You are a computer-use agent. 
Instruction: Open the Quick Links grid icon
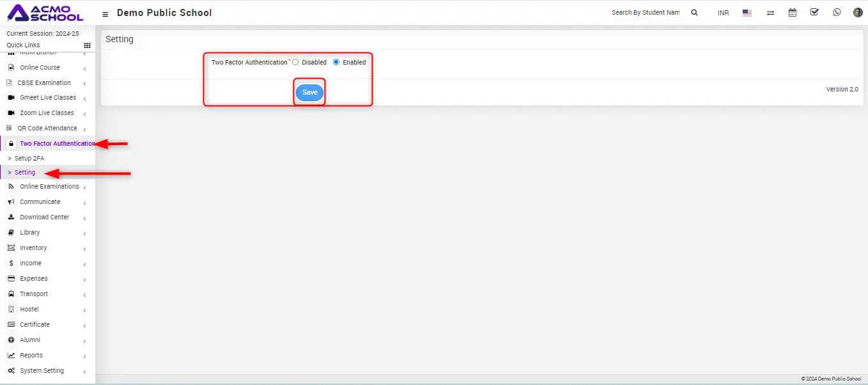[x=88, y=45]
